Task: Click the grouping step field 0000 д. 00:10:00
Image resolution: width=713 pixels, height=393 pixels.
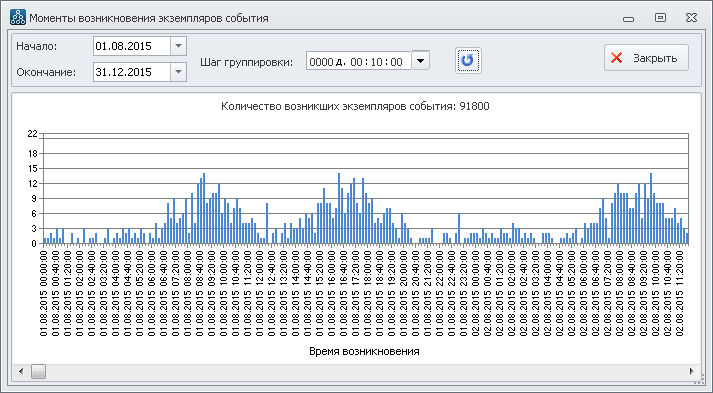Action: 359,61
